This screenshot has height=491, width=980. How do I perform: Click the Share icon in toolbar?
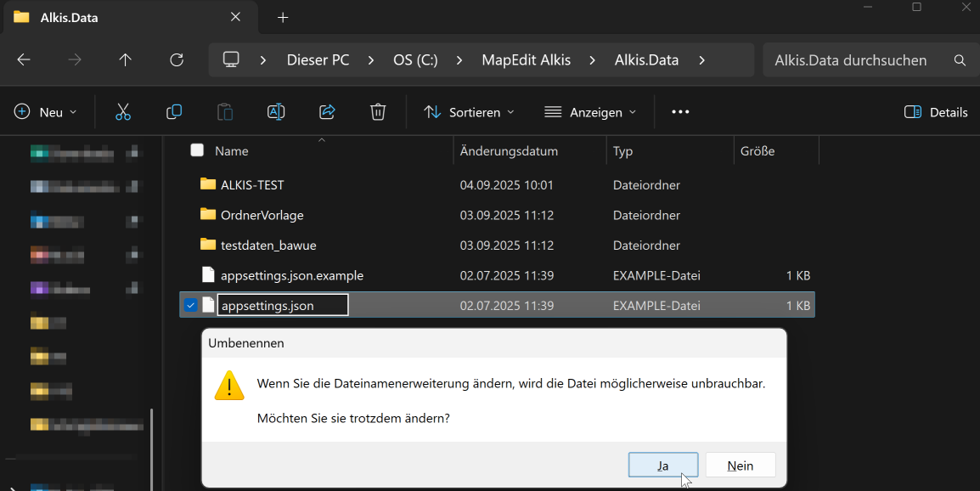(327, 112)
